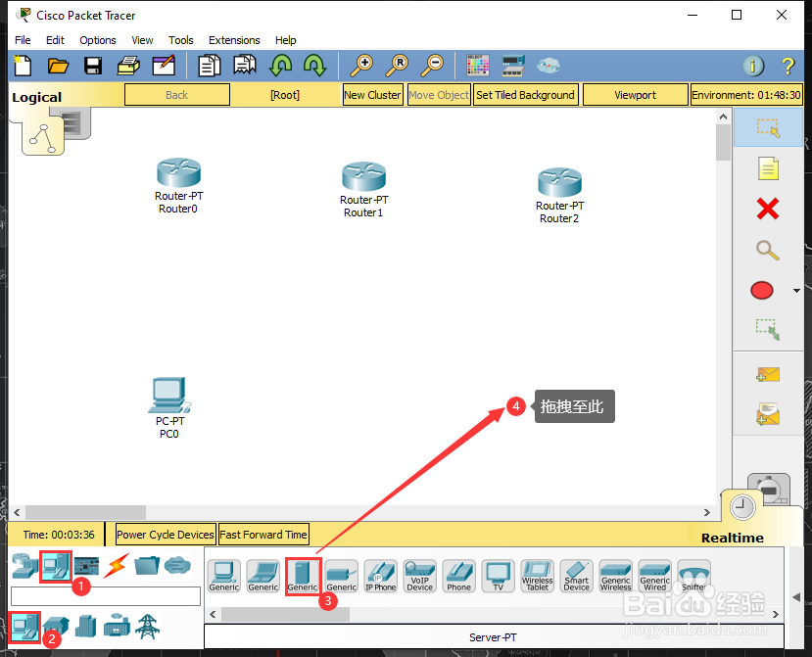This screenshot has height=657, width=812.
Task: Click the [Root] navigation button
Action: 285,95
